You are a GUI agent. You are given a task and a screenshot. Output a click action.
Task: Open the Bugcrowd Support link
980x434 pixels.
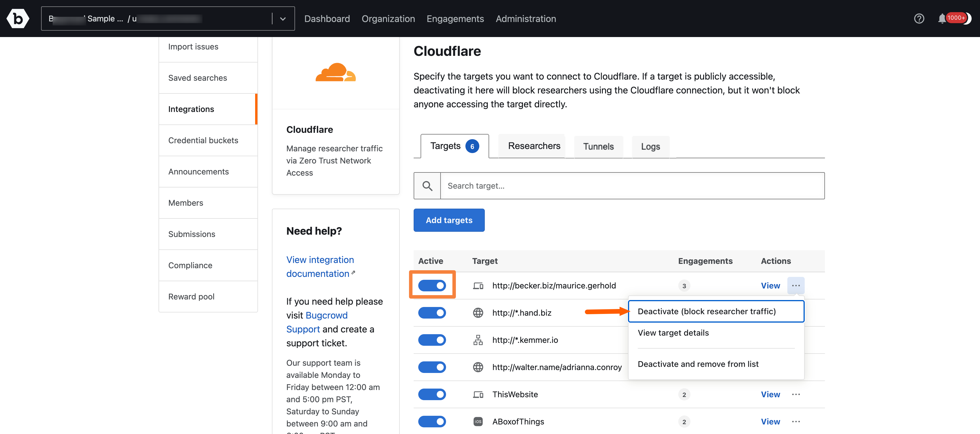click(x=316, y=322)
